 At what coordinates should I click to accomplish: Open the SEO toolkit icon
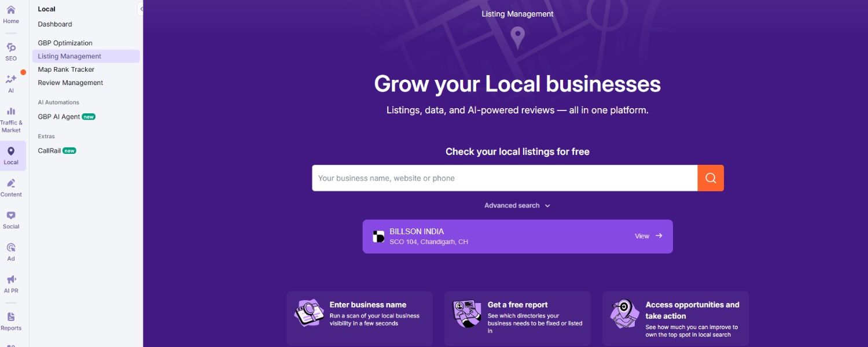click(11, 47)
